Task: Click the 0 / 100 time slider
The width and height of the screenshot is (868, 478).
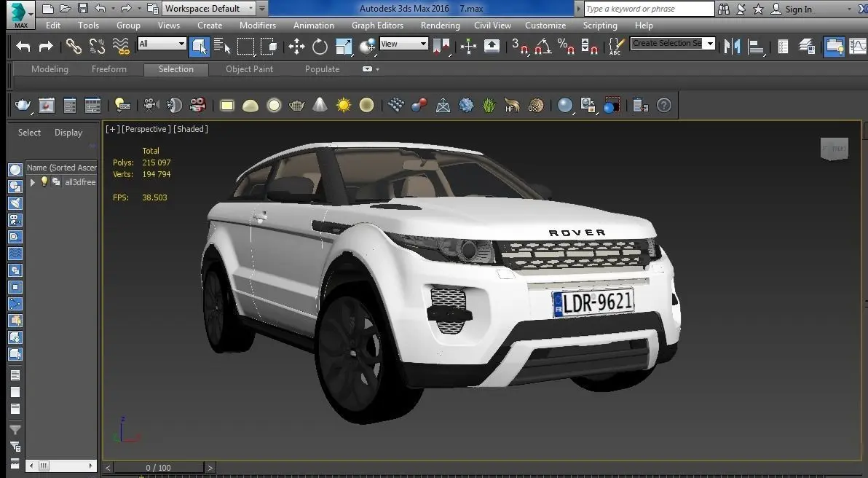Action: [158, 468]
